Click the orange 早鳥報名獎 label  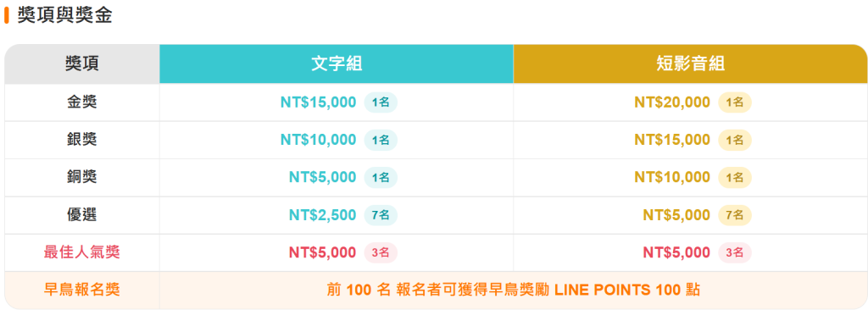82,290
